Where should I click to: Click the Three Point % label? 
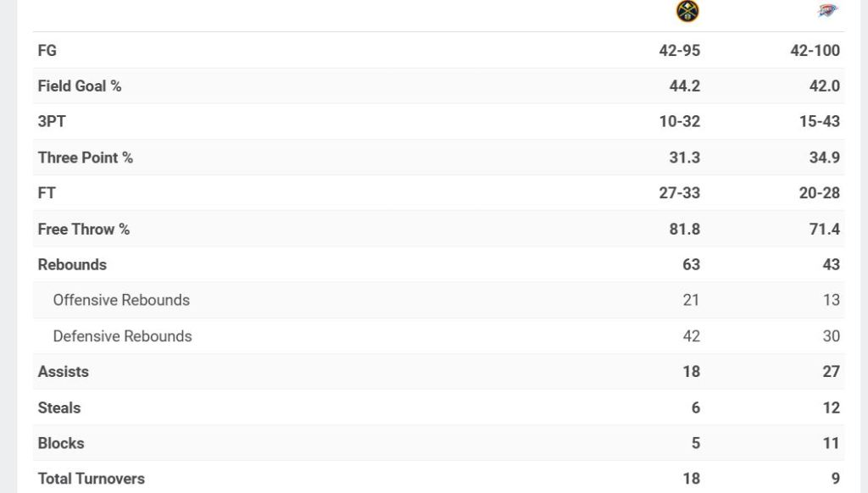coord(86,158)
